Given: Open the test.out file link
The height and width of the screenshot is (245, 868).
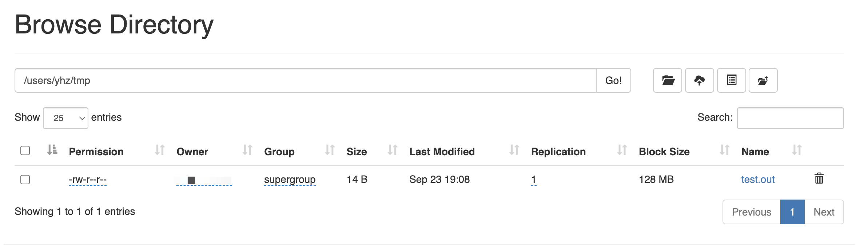Looking at the screenshot, I should pos(758,180).
